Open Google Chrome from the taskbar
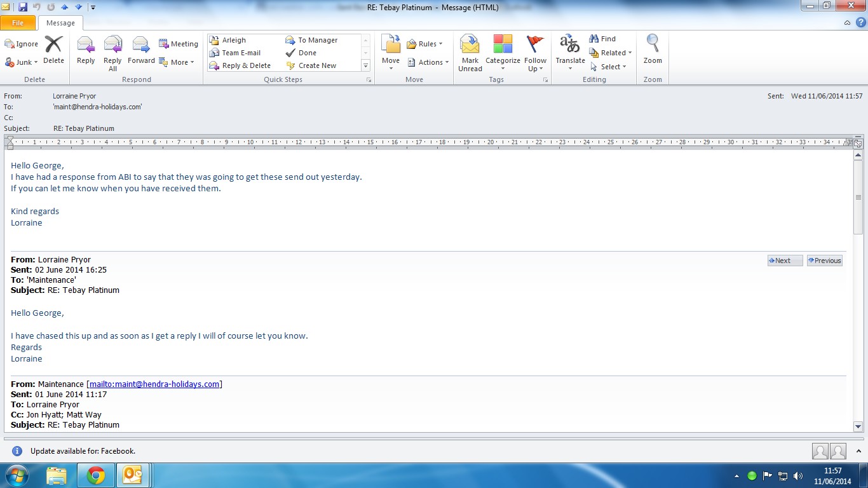This screenshot has height=488, width=868. (x=96, y=475)
